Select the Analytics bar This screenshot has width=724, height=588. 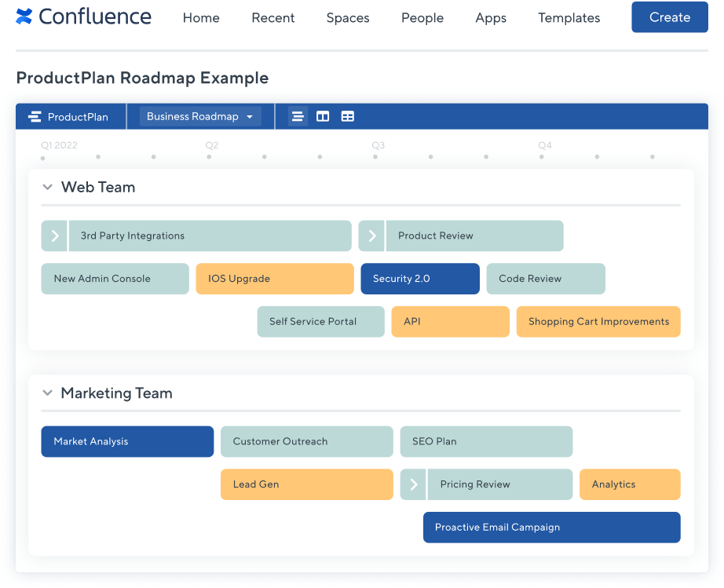click(x=630, y=484)
